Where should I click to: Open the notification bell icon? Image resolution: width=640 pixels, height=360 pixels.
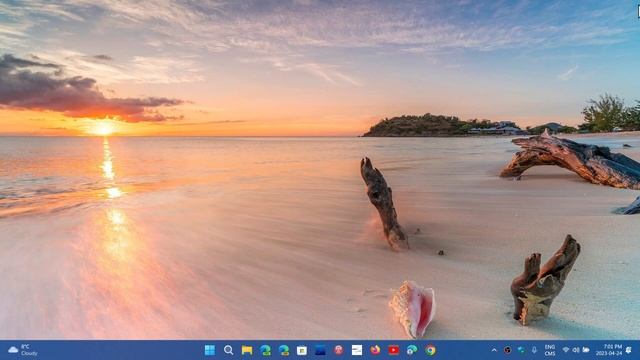tap(629, 350)
